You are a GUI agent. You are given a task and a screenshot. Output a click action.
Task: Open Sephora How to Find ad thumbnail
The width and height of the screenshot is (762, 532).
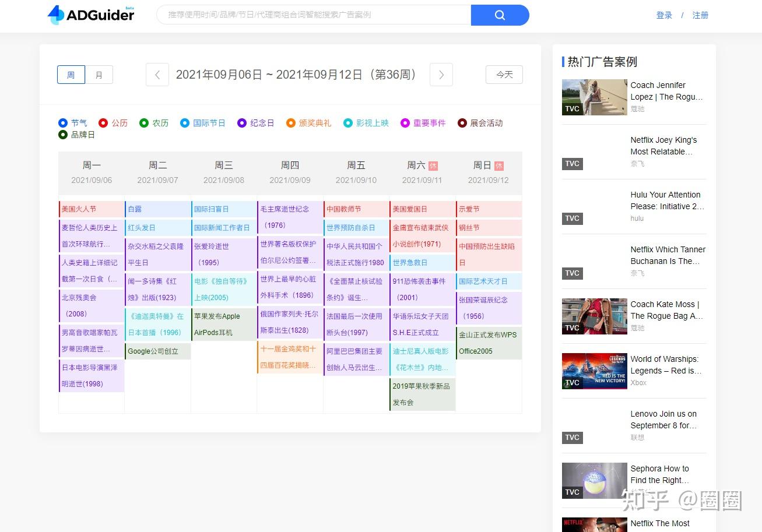pyautogui.click(x=595, y=481)
